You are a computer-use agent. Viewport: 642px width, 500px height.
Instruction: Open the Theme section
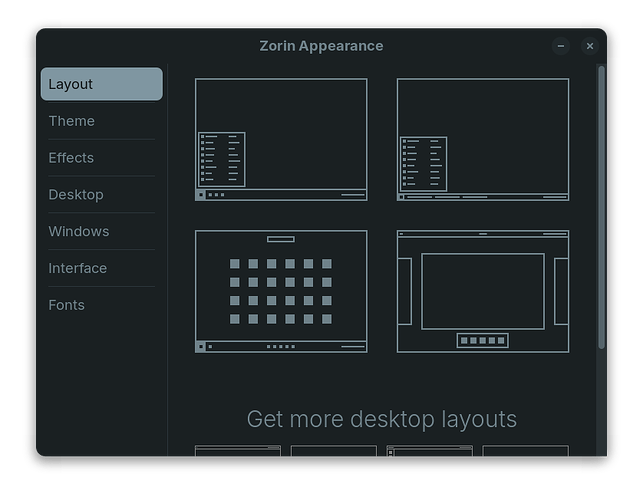[102, 121]
